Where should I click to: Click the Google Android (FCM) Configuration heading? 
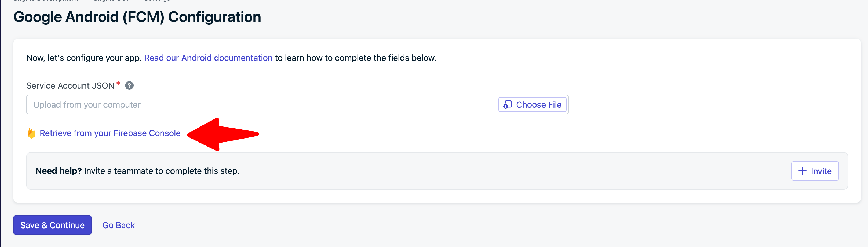coord(137,17)
